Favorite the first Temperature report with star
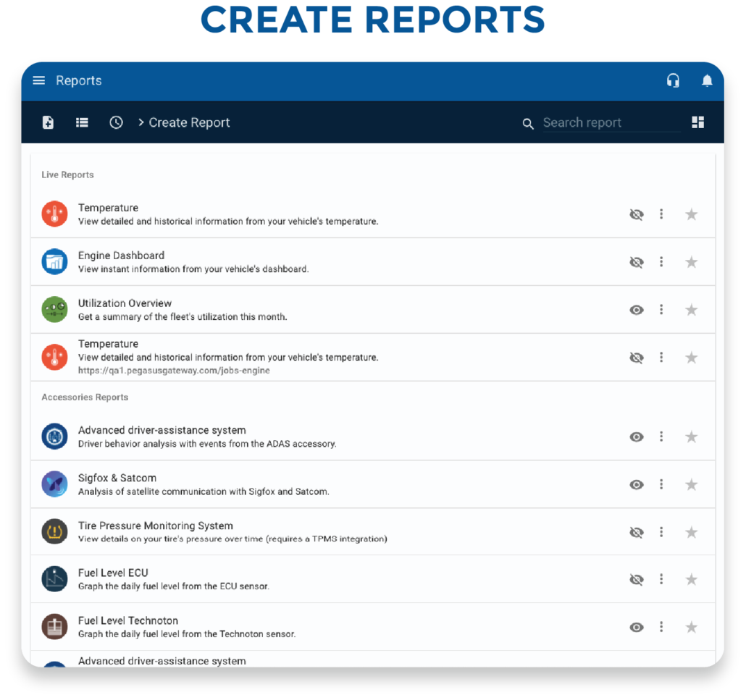 click(x=691, y=214)
